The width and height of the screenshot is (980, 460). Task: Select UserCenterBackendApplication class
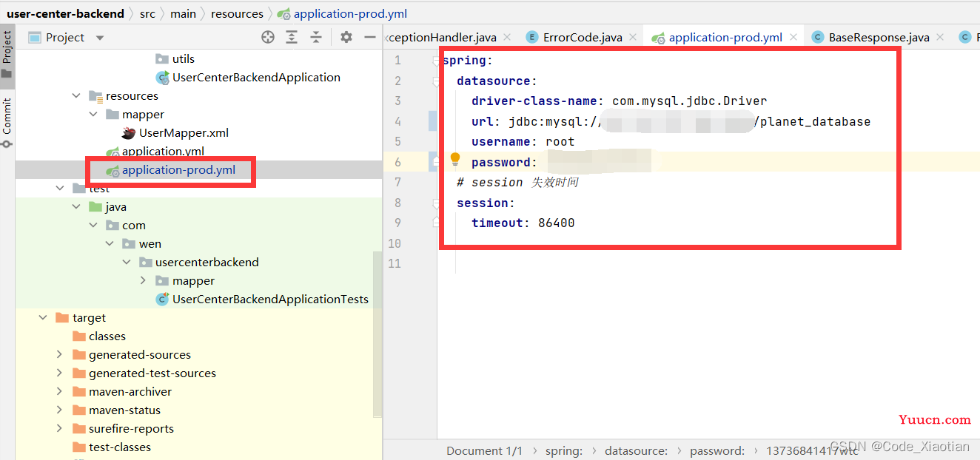point(256,78)
